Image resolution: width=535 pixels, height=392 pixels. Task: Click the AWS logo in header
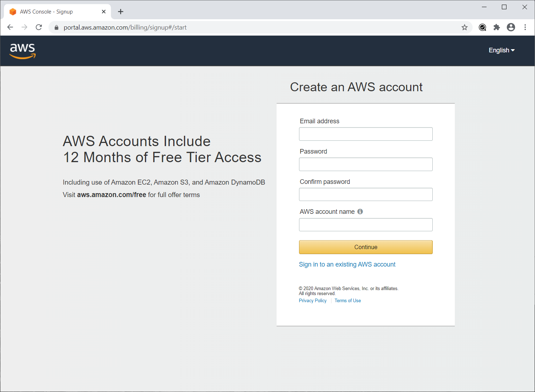22,51
